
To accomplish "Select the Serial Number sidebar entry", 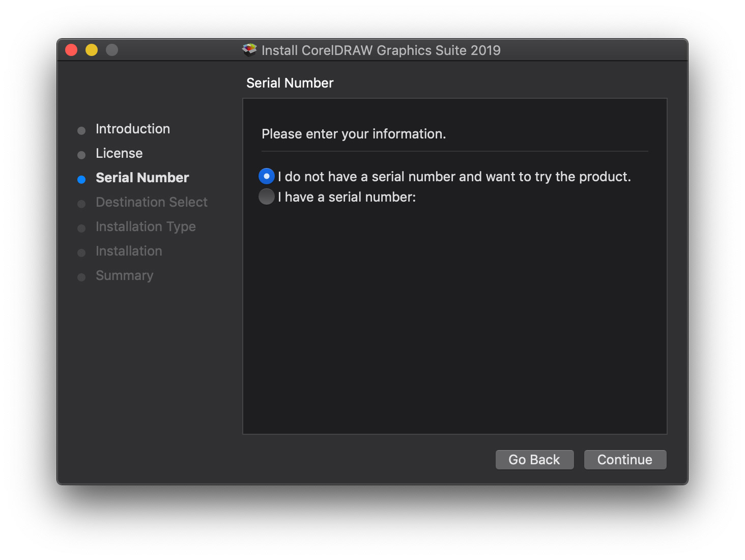I will click(142, 178).
